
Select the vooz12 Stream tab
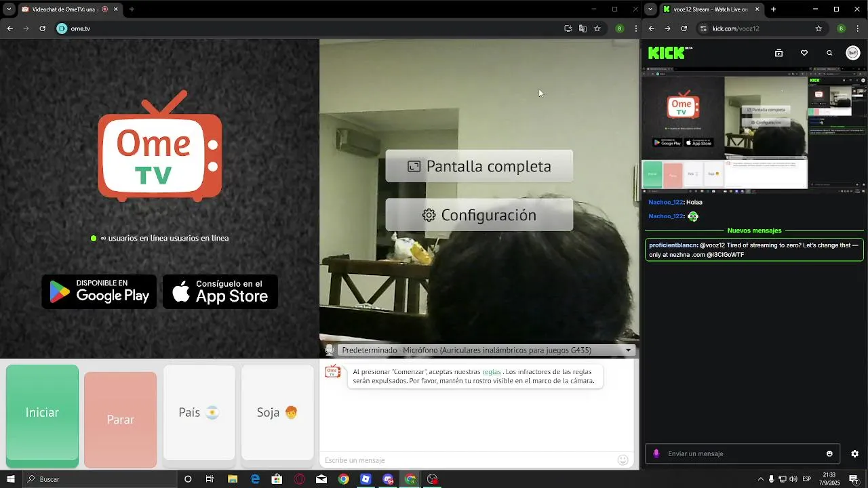tap(711, 9)
